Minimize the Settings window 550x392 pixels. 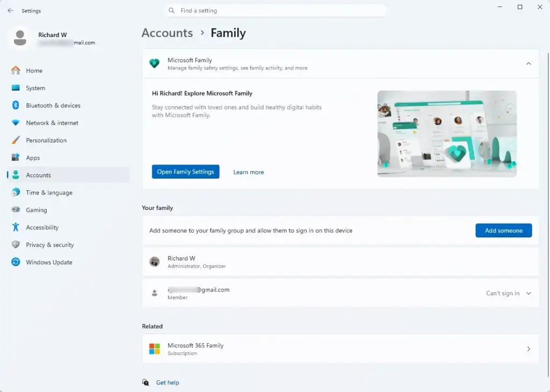pyautogui.click(x=500, y=7)
